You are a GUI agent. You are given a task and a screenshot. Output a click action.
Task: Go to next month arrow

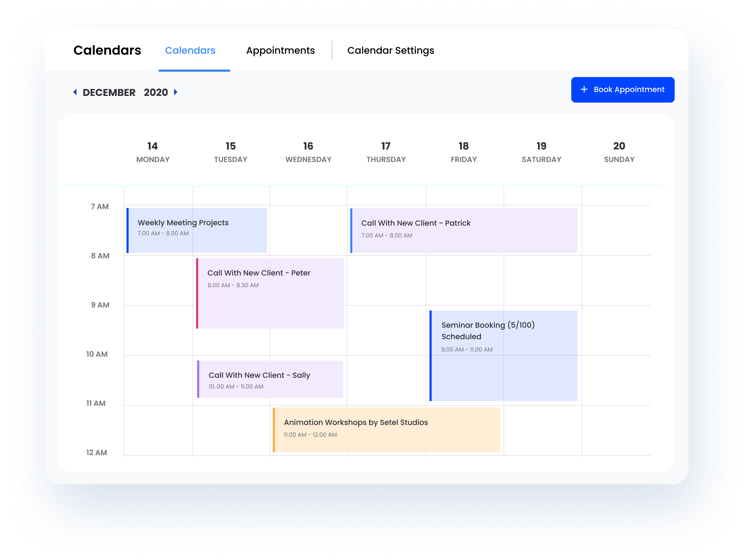point(175,92)
